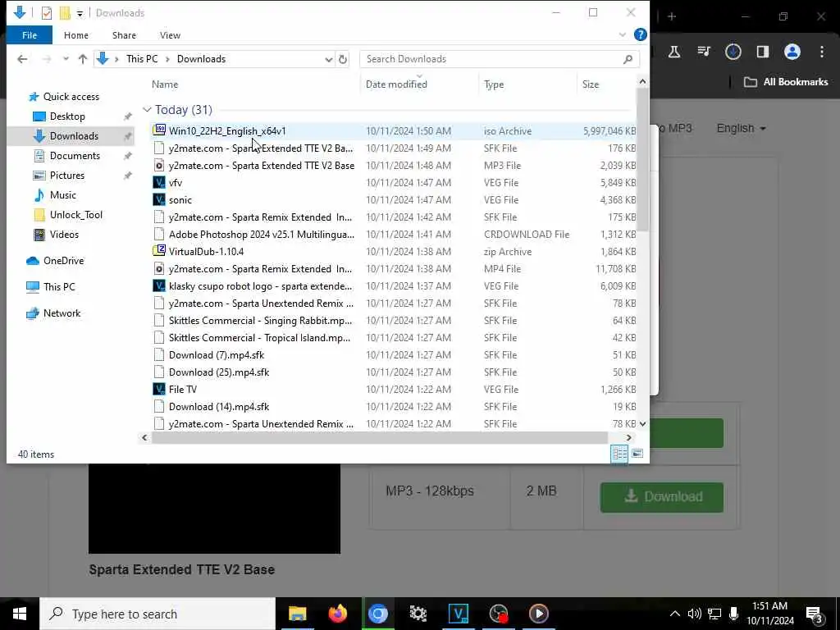Screen dimensions: 840x630
Task: Click the File TV VEG file icon
Action: [159, 389]
